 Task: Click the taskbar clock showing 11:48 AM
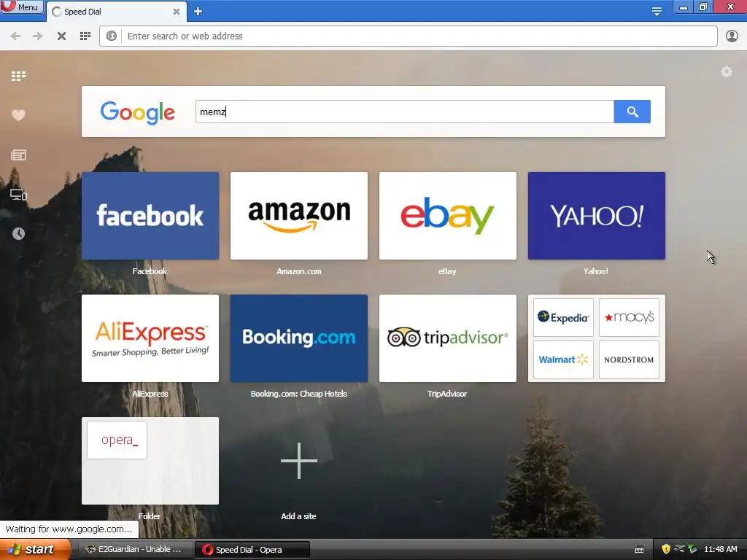[720, 550]
